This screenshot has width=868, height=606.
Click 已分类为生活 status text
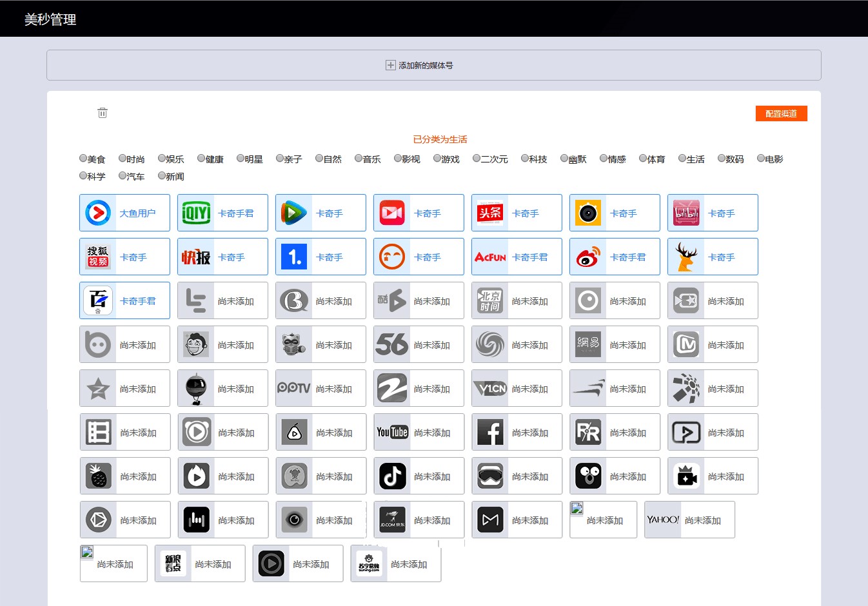point(440,139)
